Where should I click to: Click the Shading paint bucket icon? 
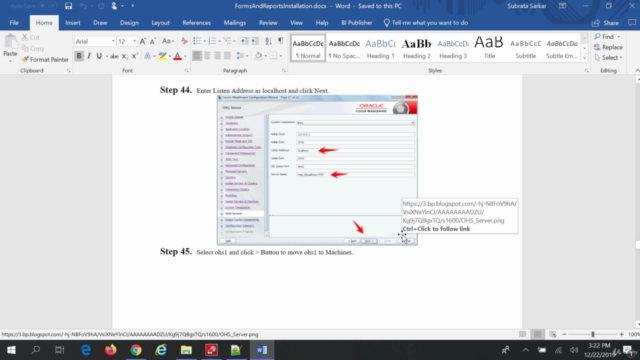coord(258,56)
